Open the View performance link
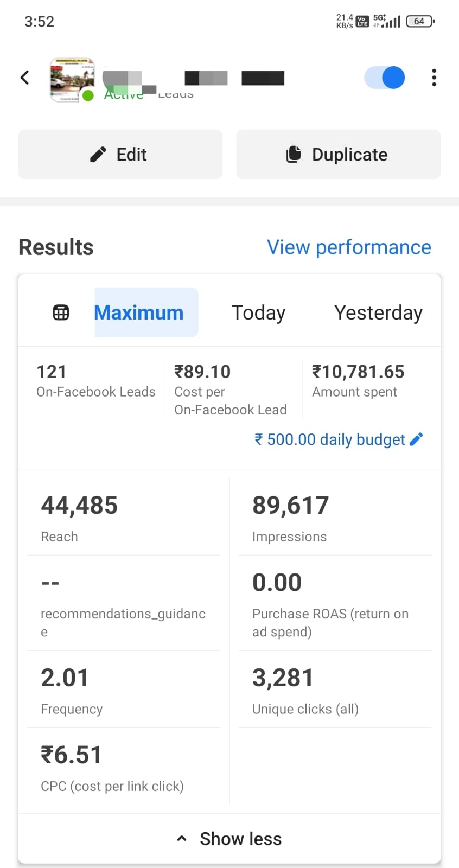 tap(349, 247)
